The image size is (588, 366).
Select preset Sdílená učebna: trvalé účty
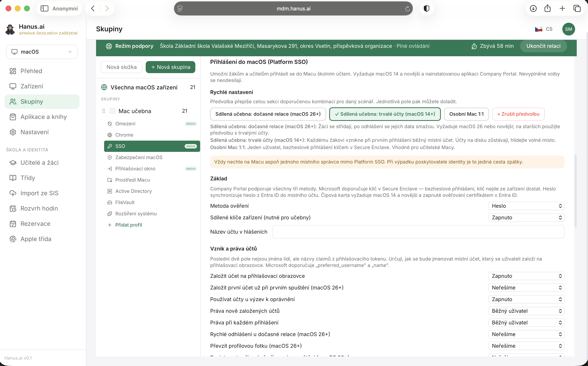385,114
